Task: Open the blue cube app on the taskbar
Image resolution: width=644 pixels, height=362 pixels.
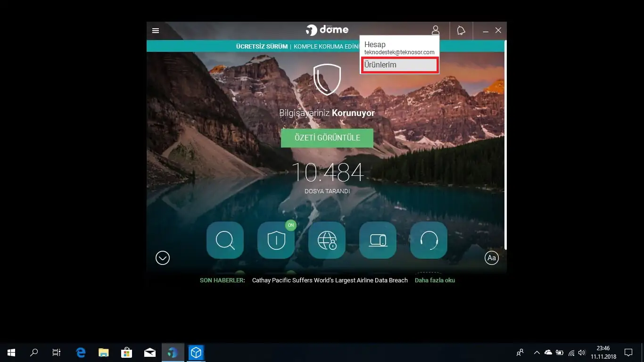Action: 196,353
